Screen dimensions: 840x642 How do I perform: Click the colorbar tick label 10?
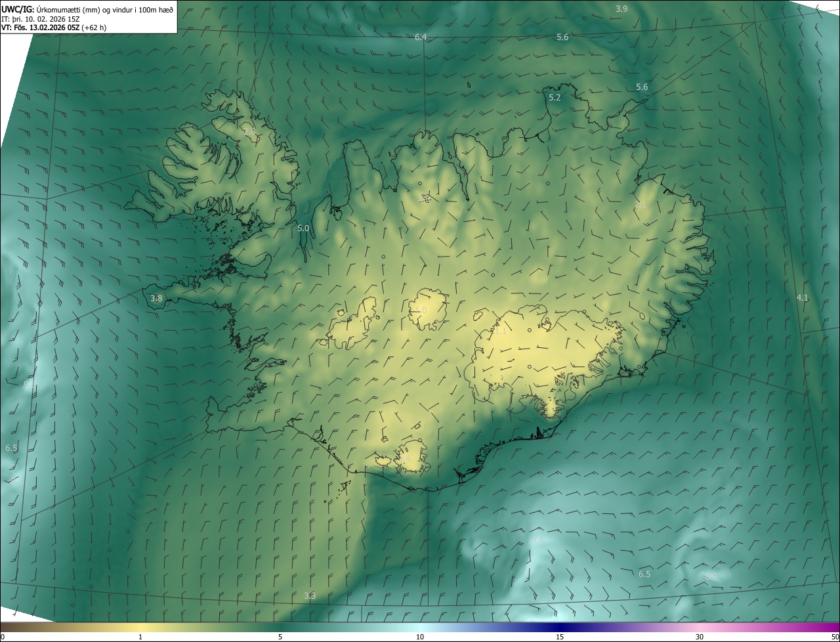coord(420,637)
